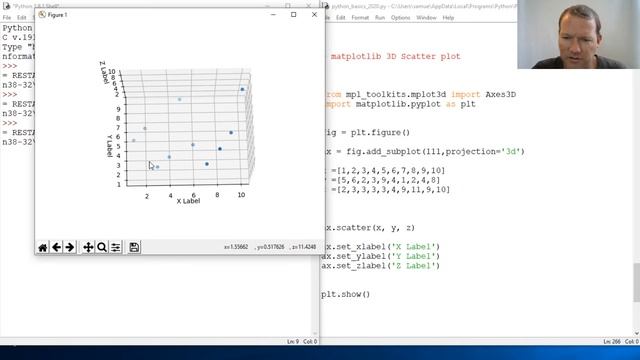
Task: Open Format menu in the editor window
Action: pyautogui.click(x=360, y=18)
